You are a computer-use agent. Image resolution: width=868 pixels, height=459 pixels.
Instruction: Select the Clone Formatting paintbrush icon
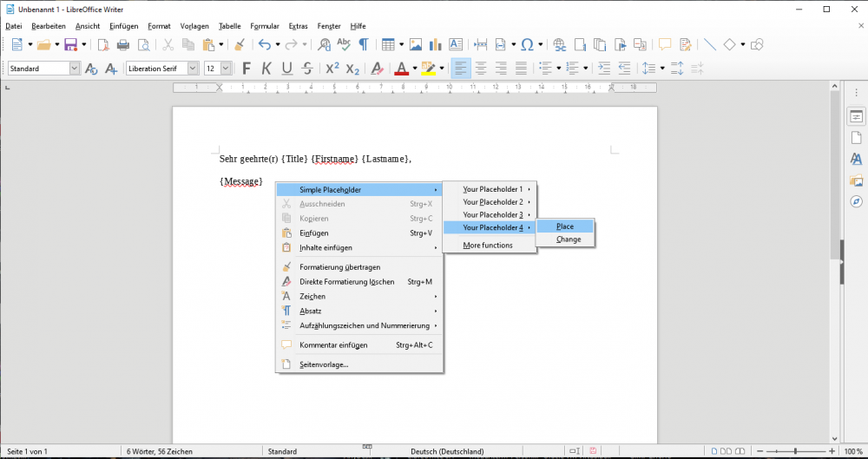[x=240, y=45]
